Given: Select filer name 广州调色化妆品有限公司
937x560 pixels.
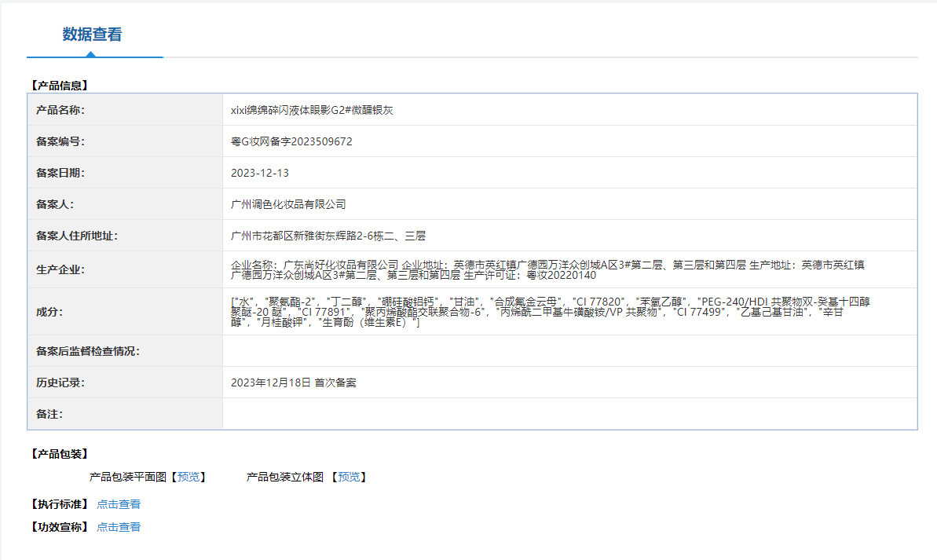Looking at the screenshot, I should [288, 204].
